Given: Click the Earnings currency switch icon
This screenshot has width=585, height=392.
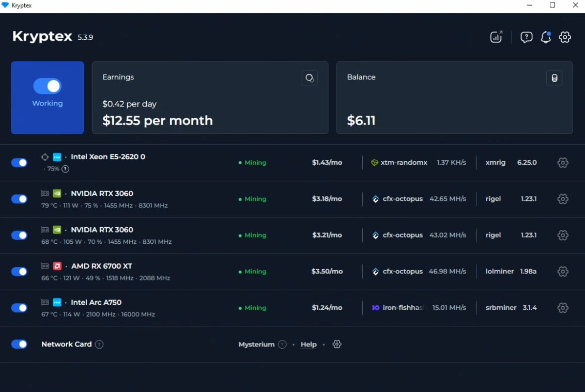Looking at the screenshot, I should point(310,78).
